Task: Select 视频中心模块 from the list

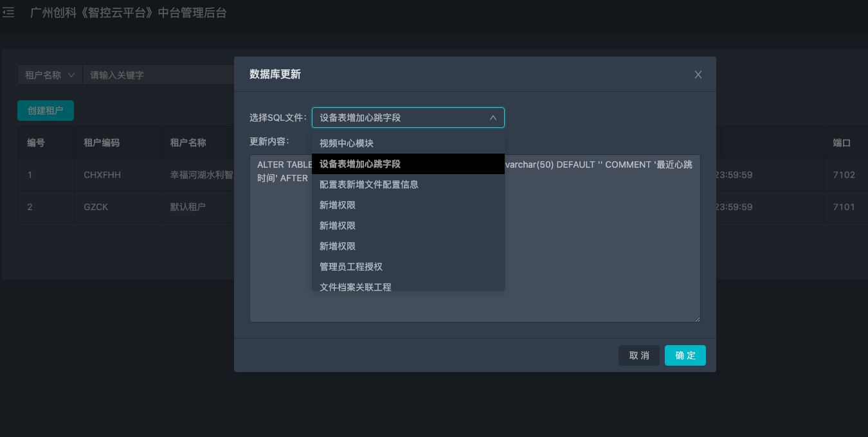Action: 347,143
